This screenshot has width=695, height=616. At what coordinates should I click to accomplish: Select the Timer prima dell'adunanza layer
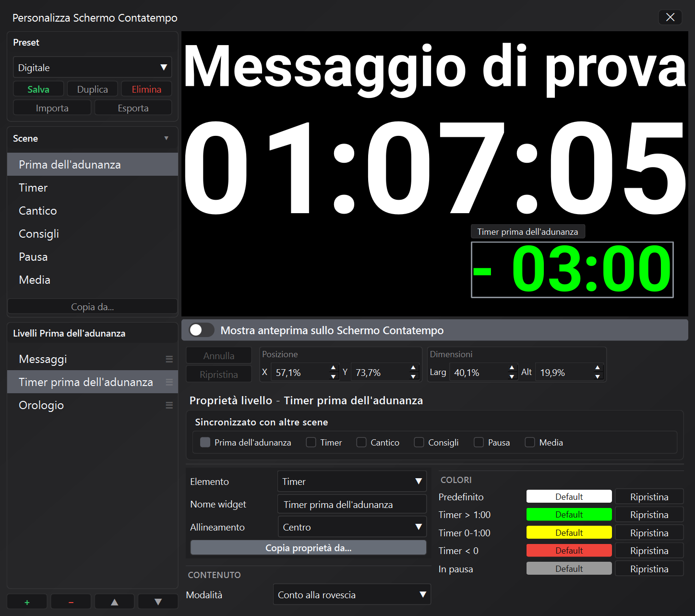pos(93,382)
